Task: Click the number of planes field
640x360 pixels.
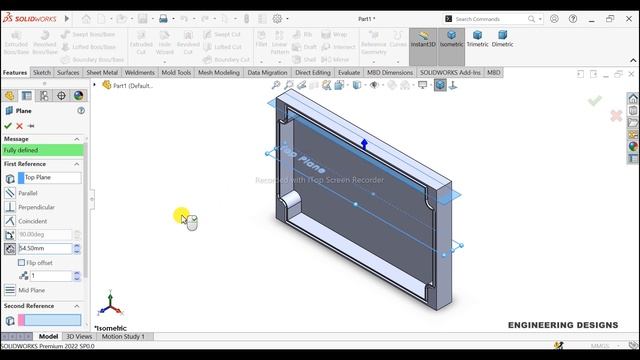Action: pos(51,276)
